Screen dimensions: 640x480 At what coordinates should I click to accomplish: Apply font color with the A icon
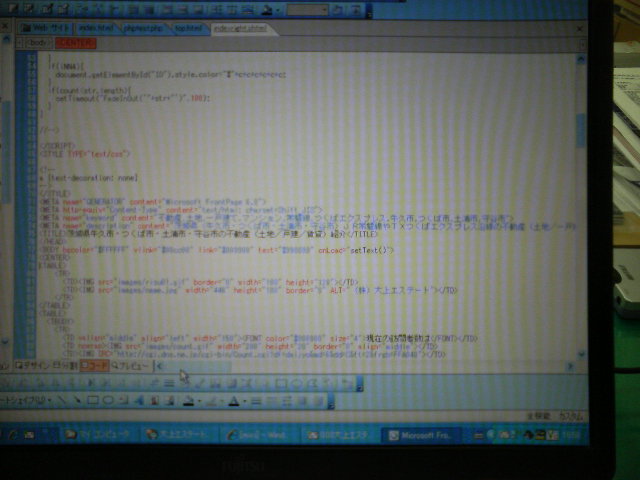click(233, 400)
